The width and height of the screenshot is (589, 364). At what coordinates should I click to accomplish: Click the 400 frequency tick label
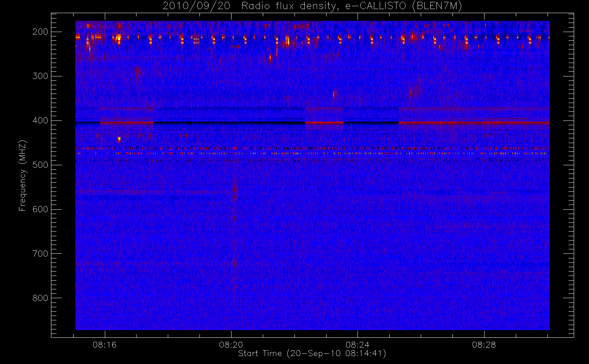click(40, 120)
